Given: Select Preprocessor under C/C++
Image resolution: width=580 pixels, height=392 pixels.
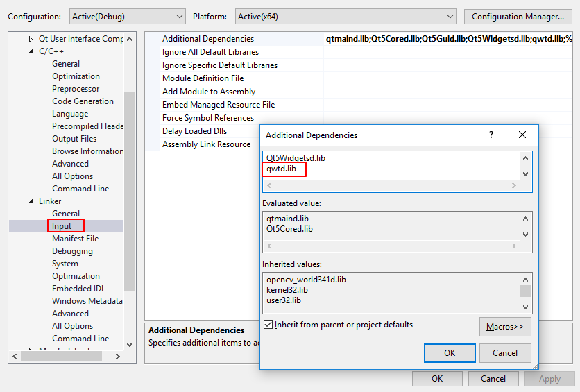Looking at the screenshot, I should click(x=75, y=89).
